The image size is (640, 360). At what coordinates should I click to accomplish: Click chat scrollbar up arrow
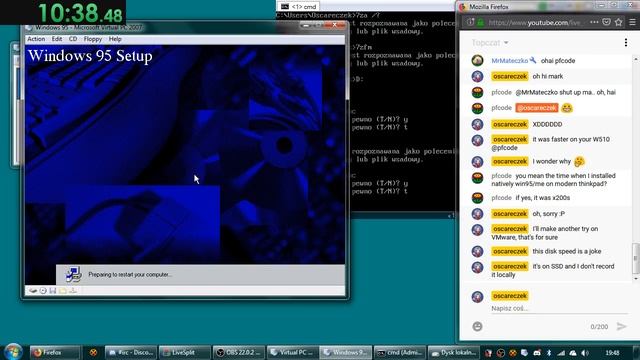(x=636, y=59)
